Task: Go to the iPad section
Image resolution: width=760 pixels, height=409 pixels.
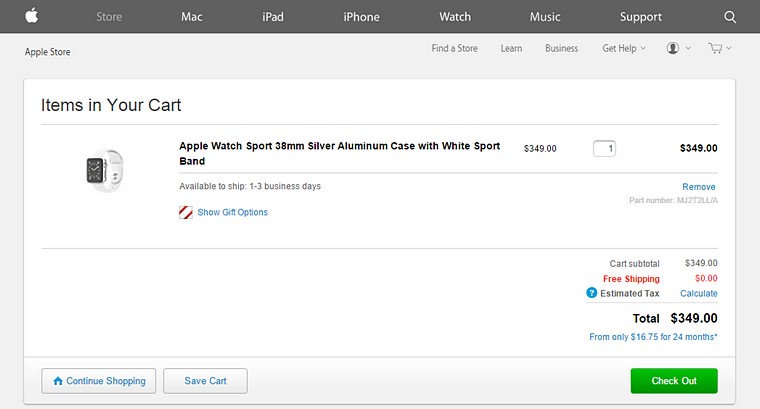Action: click(273, 17)
